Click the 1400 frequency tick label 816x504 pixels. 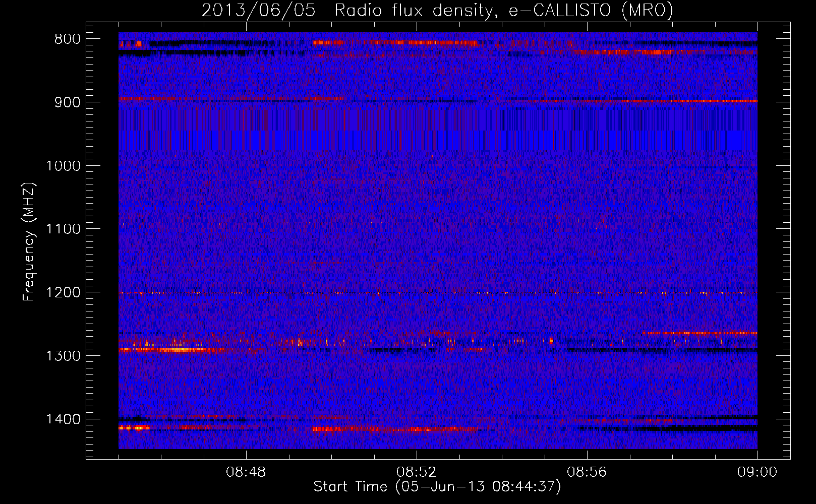pyautogui.click(x=63, y=419)
